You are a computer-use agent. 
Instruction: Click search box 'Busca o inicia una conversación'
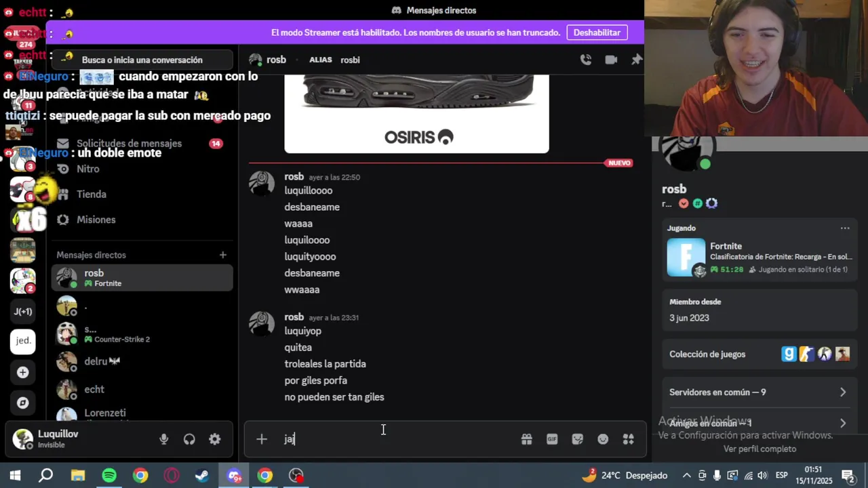click(142, 60)
